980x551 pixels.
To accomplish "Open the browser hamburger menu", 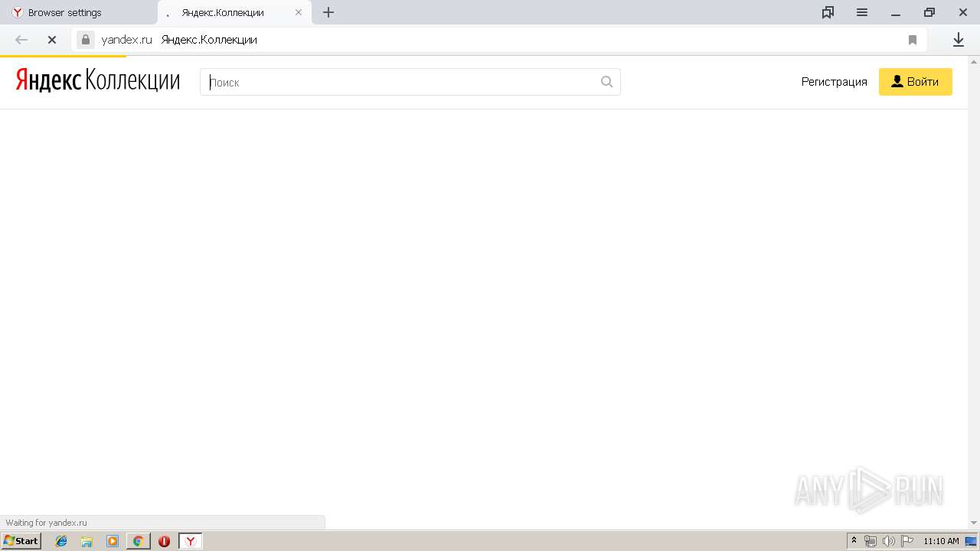I will pos(861,12).
